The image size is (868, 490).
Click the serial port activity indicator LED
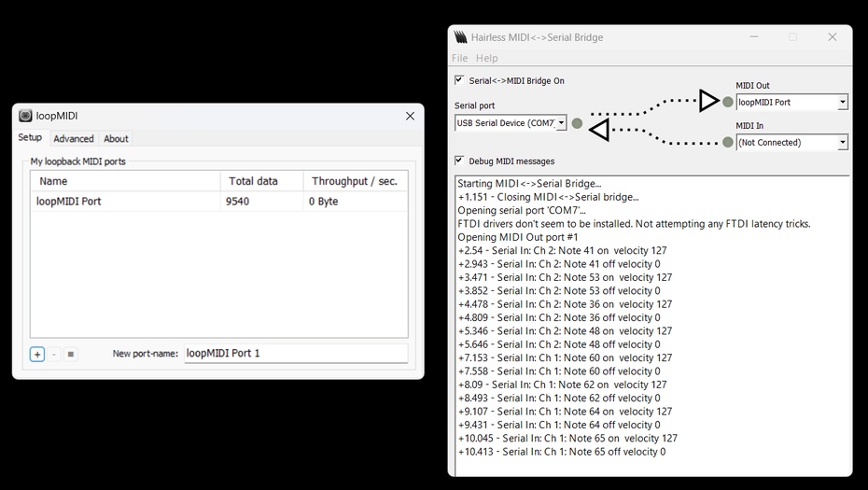coord(577,123)
